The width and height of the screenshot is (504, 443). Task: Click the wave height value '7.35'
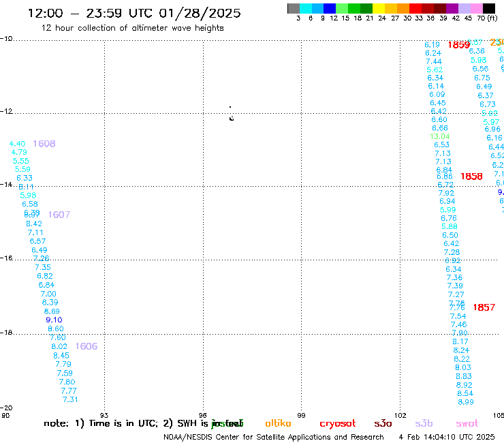coord(43,267)
